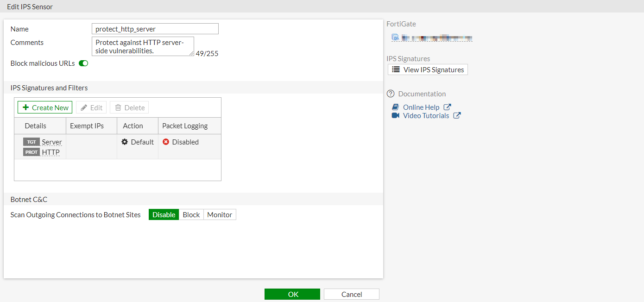644x302 pixels.
Task: Click the question mark icon next to Documentation
Action: click(390, 94)
